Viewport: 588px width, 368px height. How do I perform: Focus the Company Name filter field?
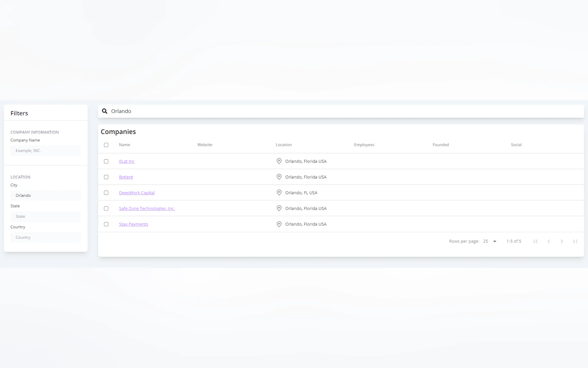coord(46,150)
